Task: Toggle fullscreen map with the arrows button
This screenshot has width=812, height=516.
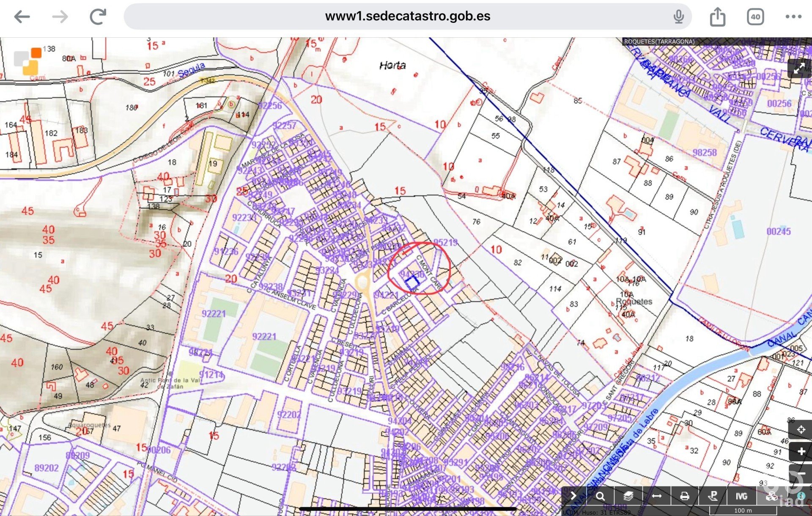Action: (799, 68)
